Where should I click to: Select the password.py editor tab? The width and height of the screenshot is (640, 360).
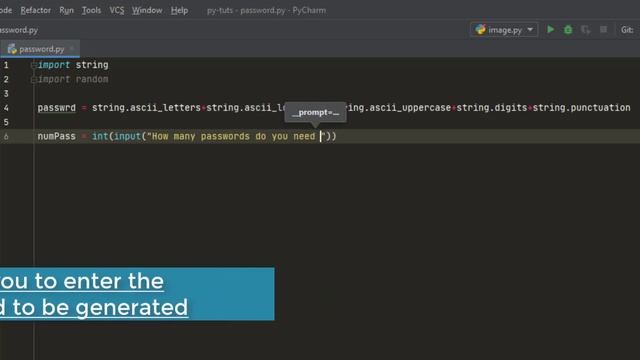click(40, 49)
